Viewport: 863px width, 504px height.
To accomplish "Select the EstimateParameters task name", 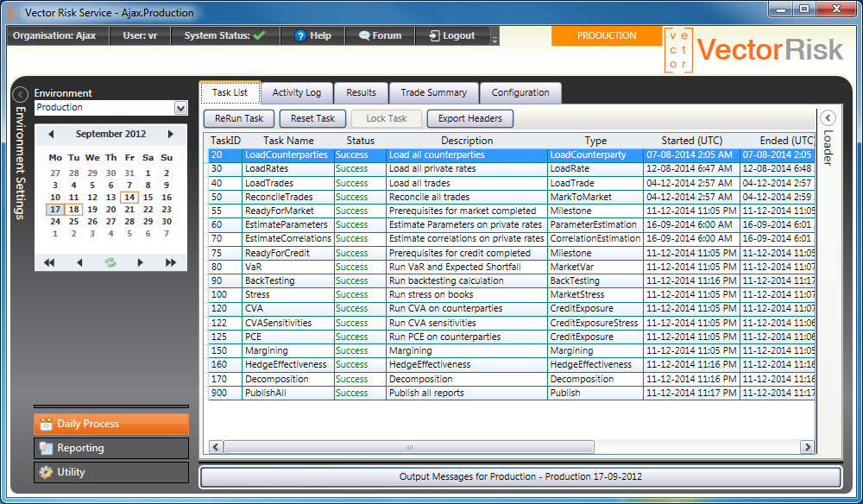I will (x=287, y=224).
